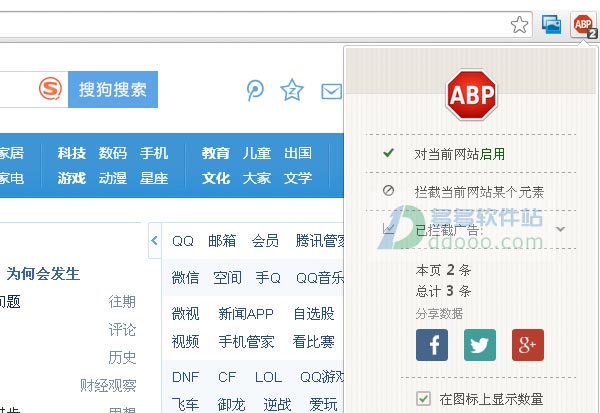Image resolution: width=600 pixels, height=413 pixels.
Task: Open the CF game link
Action: (227, 377)
